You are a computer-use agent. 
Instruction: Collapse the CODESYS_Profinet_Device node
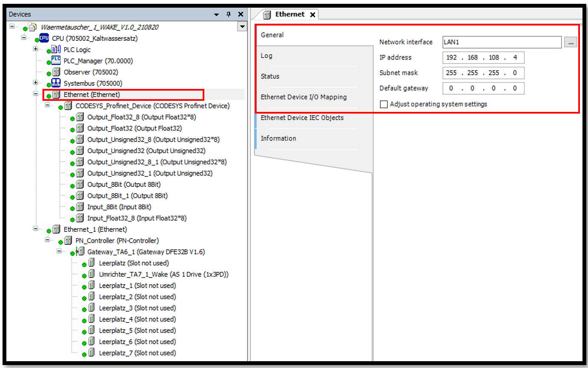click(48, 106)
